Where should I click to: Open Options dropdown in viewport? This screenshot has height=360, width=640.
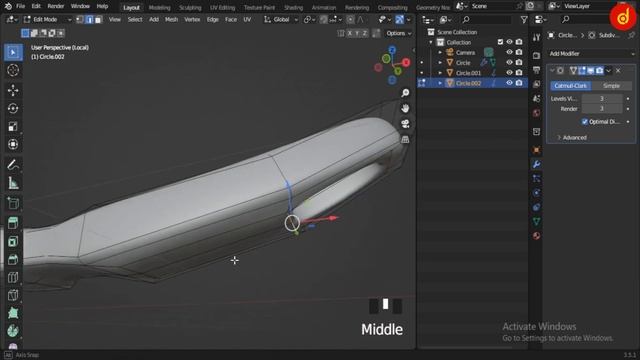[x=399, y=33]
